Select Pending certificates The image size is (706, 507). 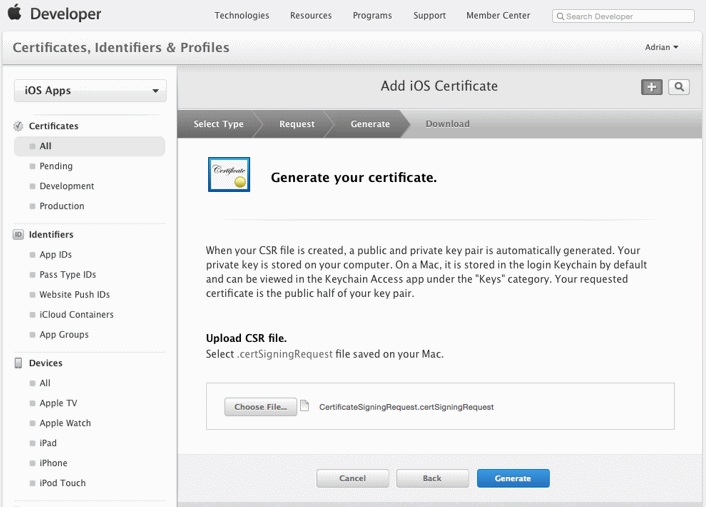(x=56, y=166)
